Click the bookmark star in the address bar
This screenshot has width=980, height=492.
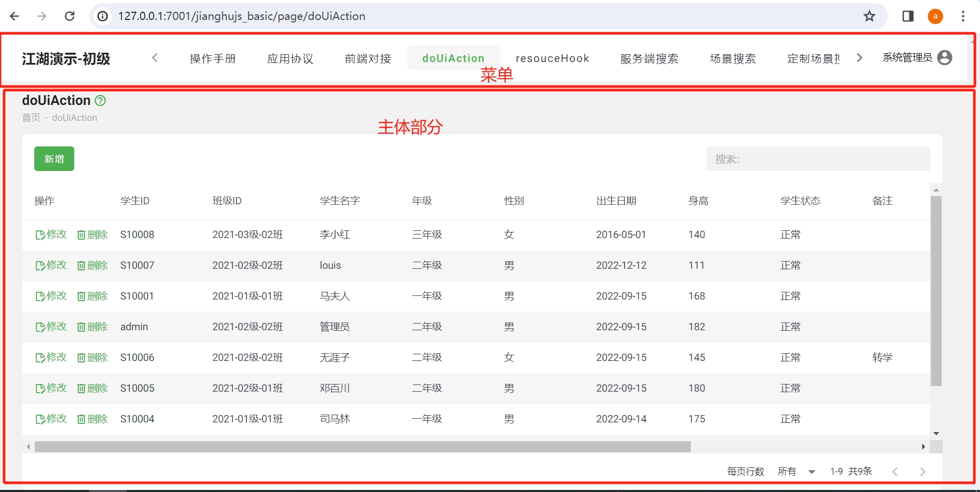(869, 16)
